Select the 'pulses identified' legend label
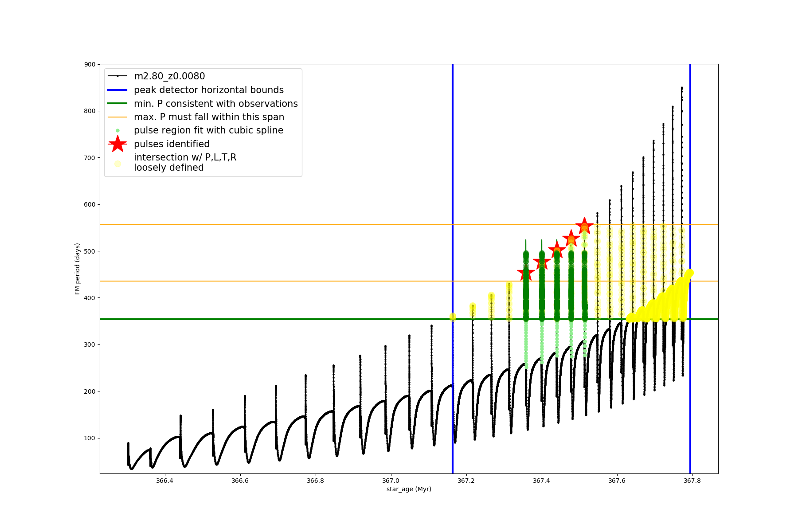Viewport: 798px width, 532px height. (172, 144)
